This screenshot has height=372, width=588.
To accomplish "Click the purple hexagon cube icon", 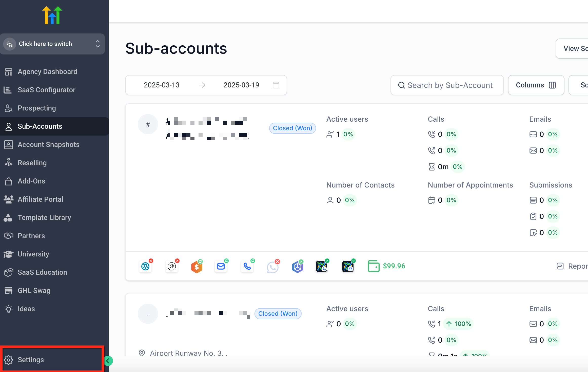I will tap(297, 267).
